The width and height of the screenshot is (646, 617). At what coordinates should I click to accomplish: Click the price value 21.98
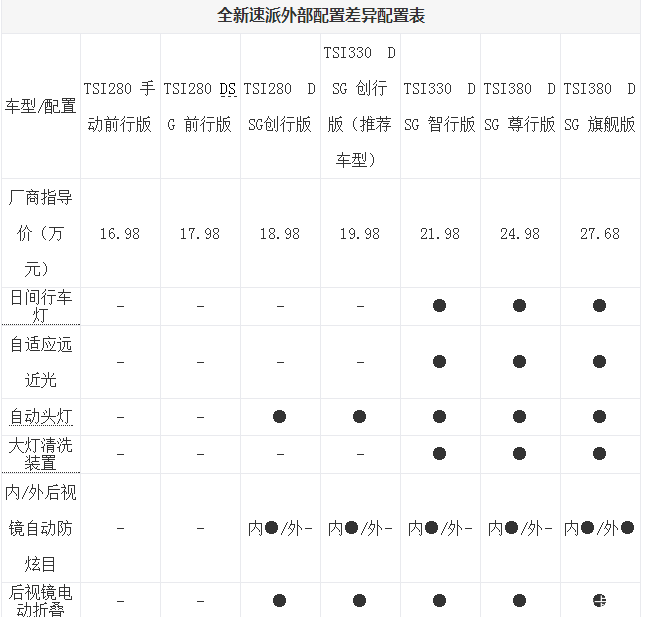(x=440, y=234)
